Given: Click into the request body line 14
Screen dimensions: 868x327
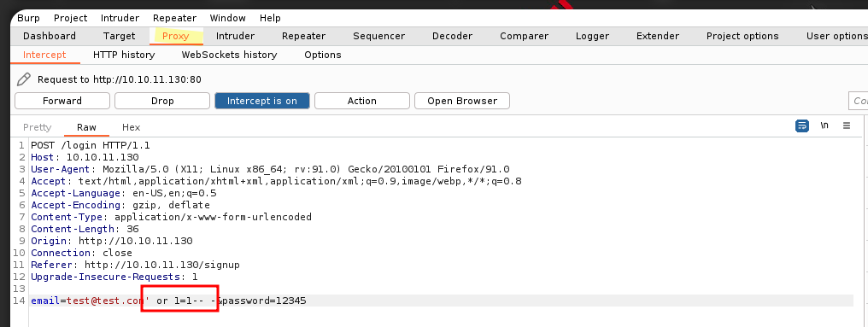Looking at the screenshot, I should pyautogui.click(x=442, y=301).
